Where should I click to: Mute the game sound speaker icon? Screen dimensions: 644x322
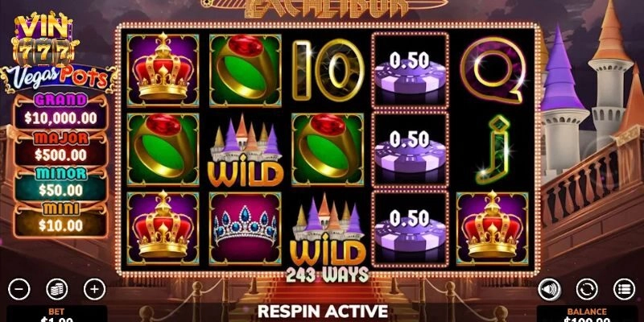[x=549, y=290]
